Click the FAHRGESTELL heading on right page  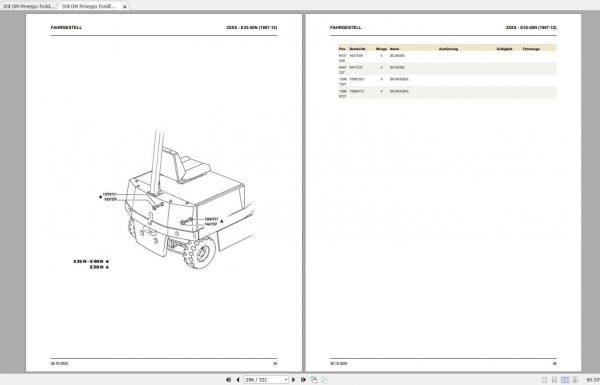(346, 28)
